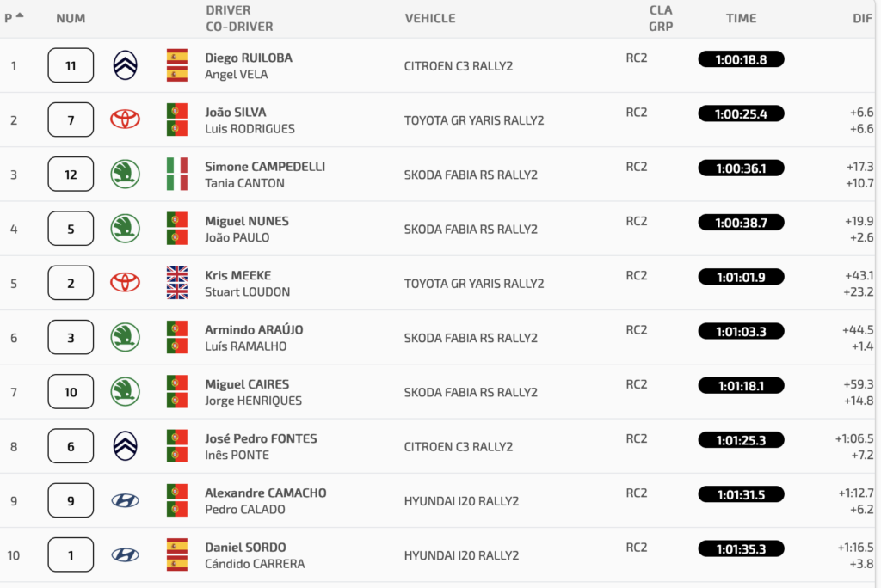Click the Skoda logo beside Simone Campedelli
The image size is (881, 588).
click(x=125, y=175)
